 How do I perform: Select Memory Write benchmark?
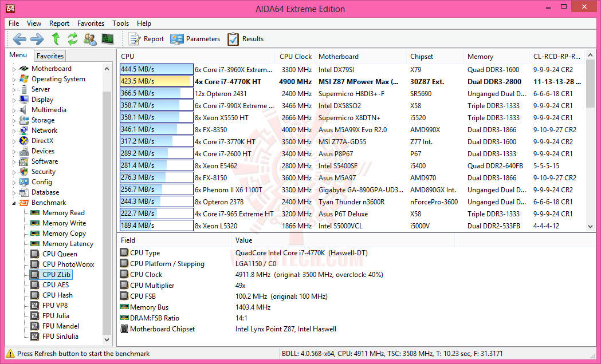64,223
